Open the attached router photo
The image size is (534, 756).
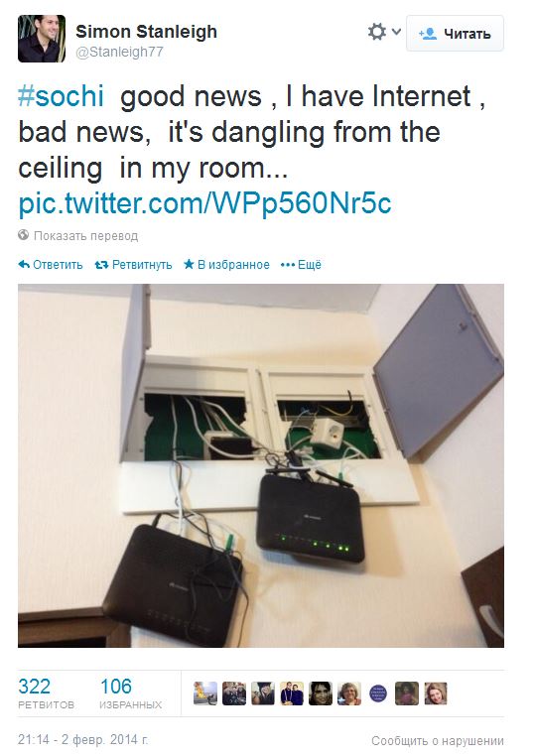[x=261, y=465]
